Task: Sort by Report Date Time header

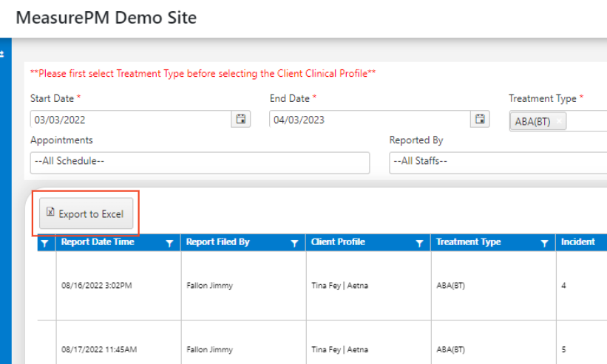Action: tap(98, 242)
